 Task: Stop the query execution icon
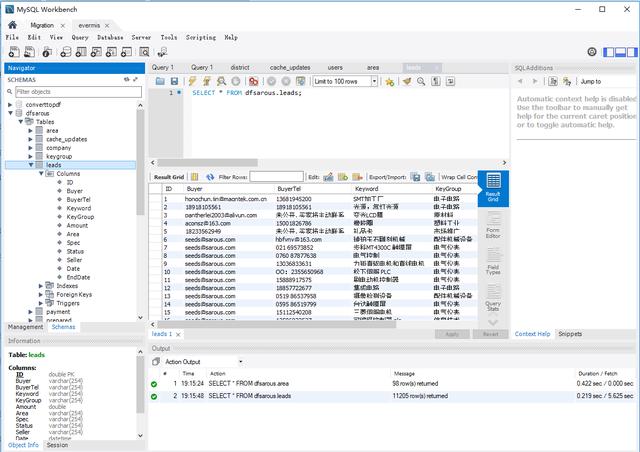point(236,81)
